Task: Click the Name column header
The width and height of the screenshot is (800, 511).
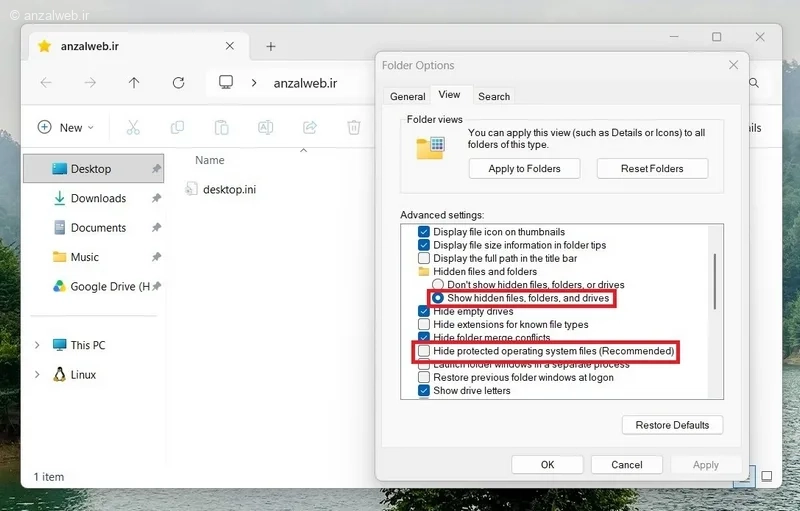Action: (x=210, y=160)
